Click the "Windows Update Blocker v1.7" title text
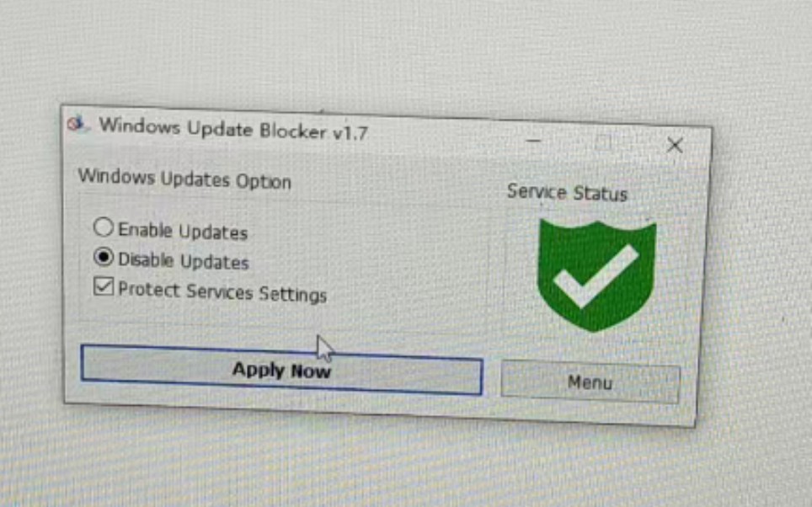This screenshot has width=812, height=507. click(x=233, y=130)
